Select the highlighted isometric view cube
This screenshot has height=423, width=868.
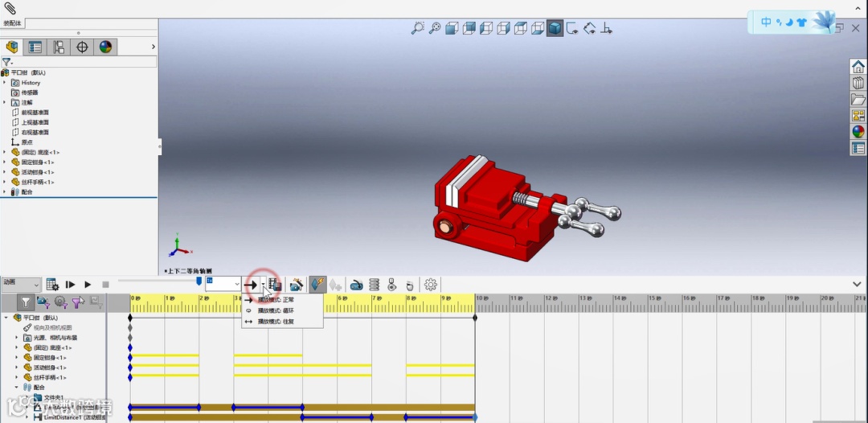tap(555, 27)
